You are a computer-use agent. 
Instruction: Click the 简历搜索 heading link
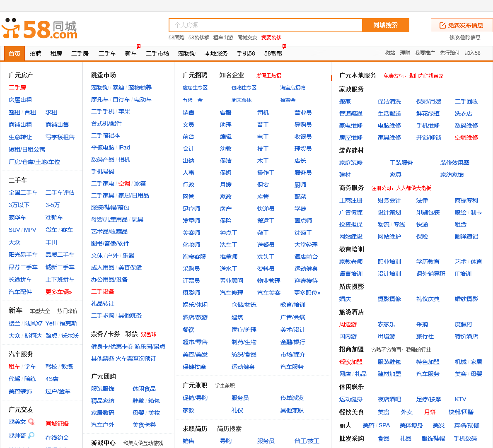tap(229, 429)
